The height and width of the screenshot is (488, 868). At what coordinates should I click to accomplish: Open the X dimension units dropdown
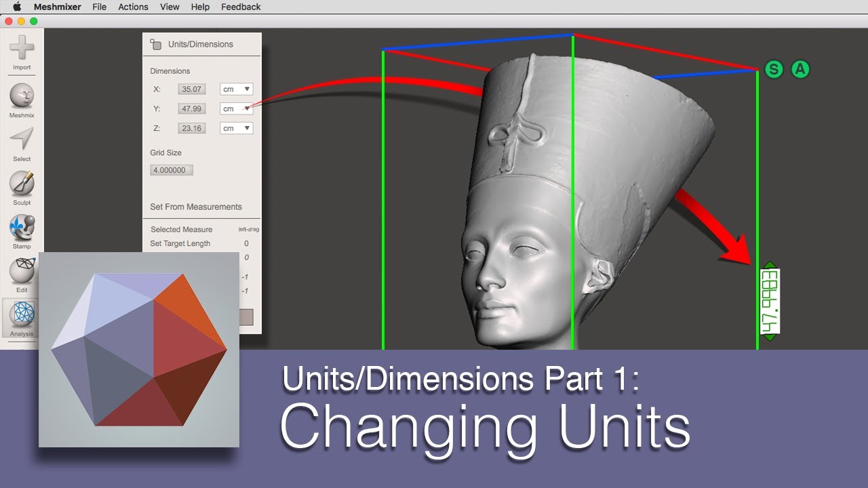(237, 89)
